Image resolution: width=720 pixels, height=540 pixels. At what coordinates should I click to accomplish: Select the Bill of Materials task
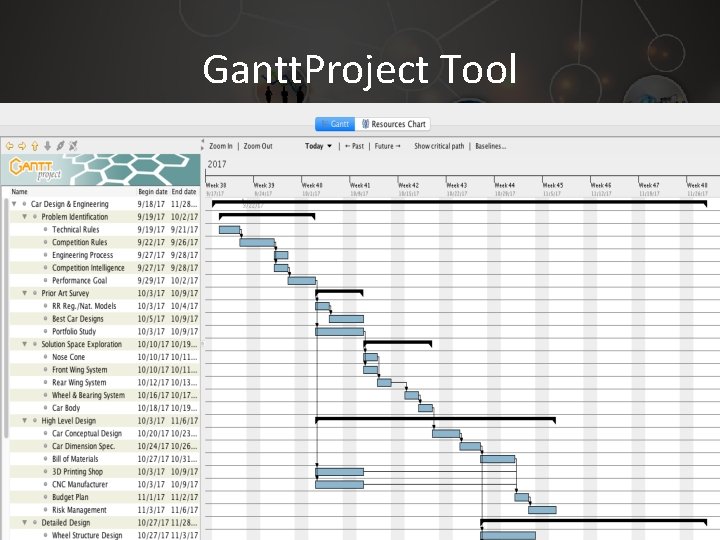tap(105, 459)
